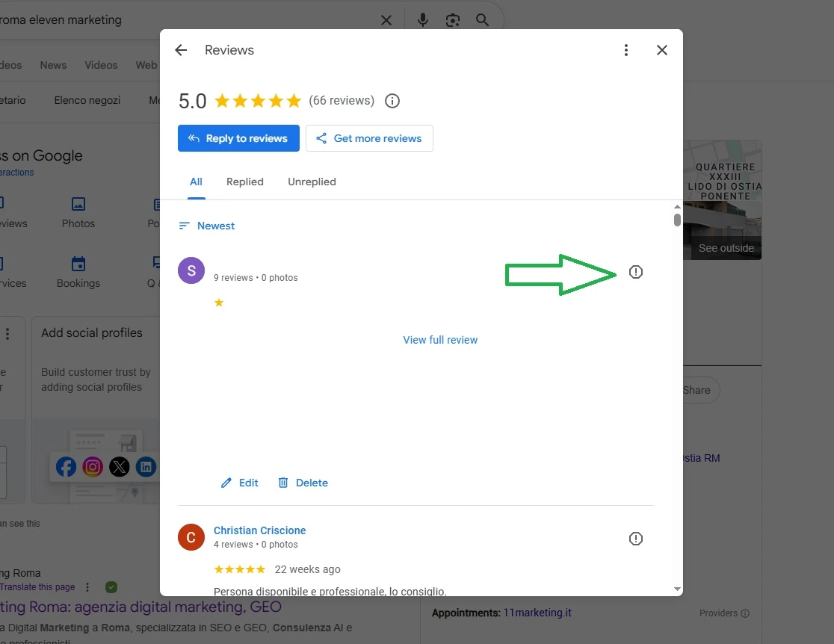
Task: Click the info icon beside 66 reviews
Action: [x=392, y=101]
